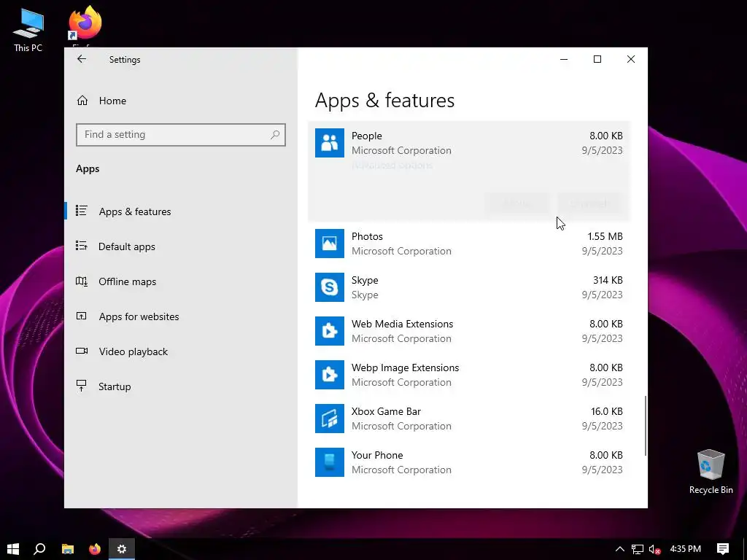Image resolution: width=747 pixels, height=560 pixels.
Task: Click the Home house icon
Action: click(x=82, y=101)
